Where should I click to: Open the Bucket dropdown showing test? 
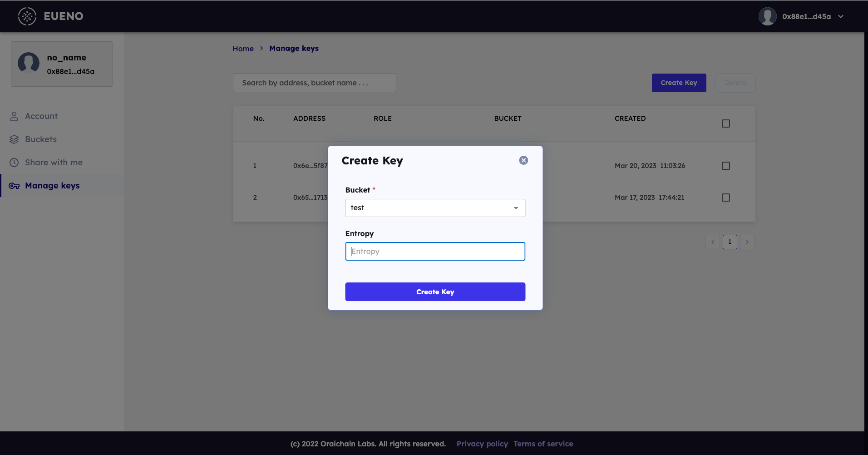(x=435, y=208)
